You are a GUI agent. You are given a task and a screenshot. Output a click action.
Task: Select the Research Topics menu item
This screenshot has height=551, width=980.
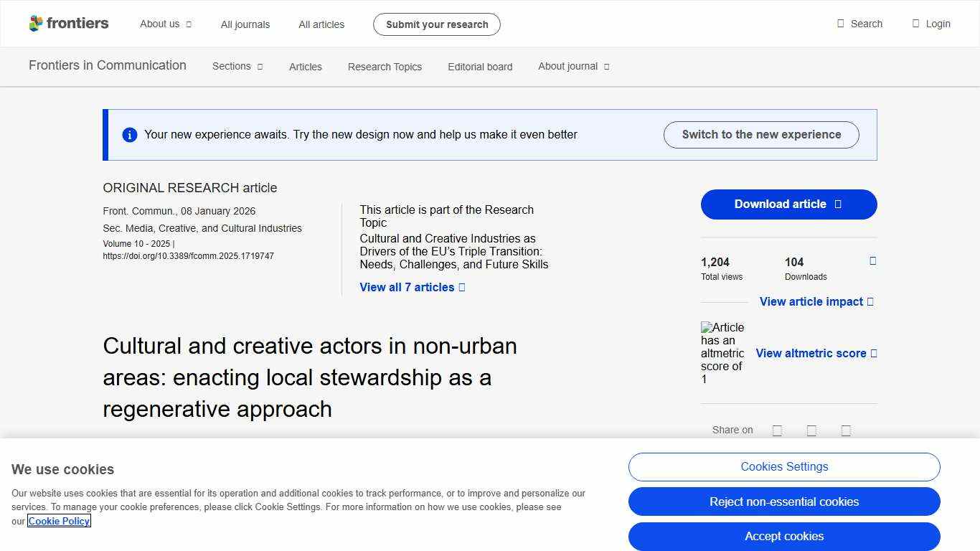click(x=385, y=67)
